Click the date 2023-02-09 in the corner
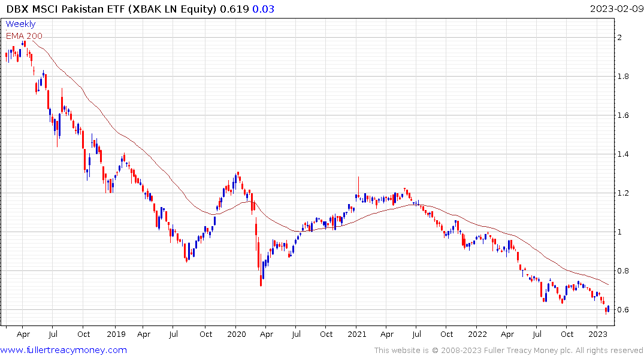 [x=616, y=9]
